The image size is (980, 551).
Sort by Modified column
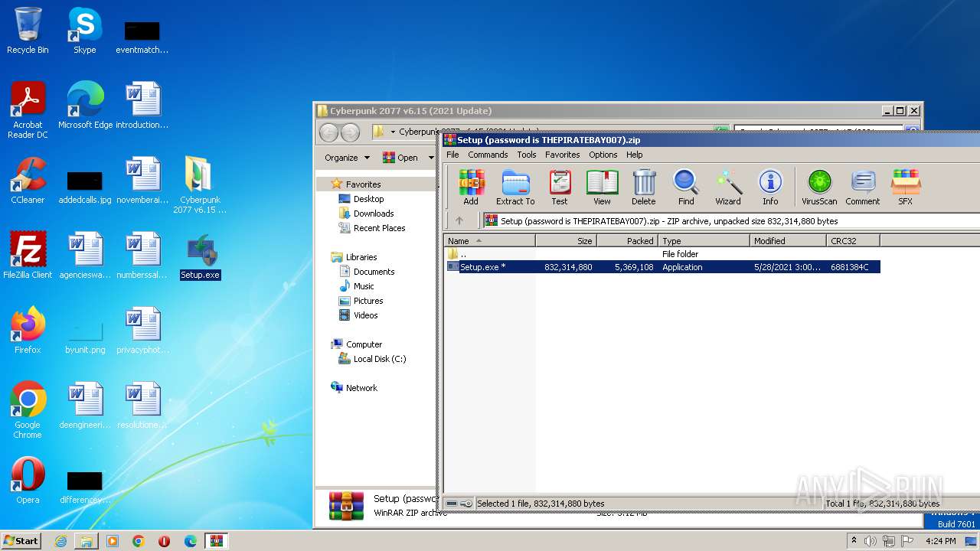click(x=788, y=240)
